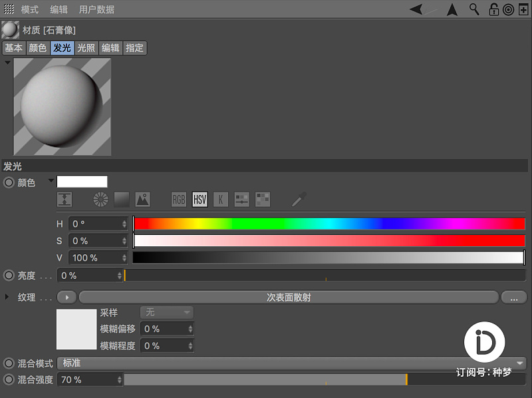This screenshot has width=532, height=398.
Task: Pick a color with the eyedropper tool
Action: click(299, 200)
